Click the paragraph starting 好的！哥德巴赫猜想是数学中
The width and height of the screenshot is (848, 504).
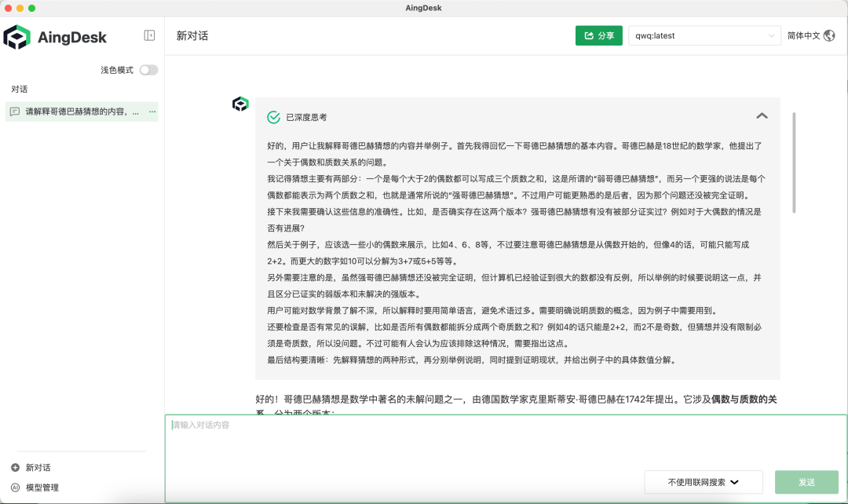pyautogui.click(x=516, y=404)
